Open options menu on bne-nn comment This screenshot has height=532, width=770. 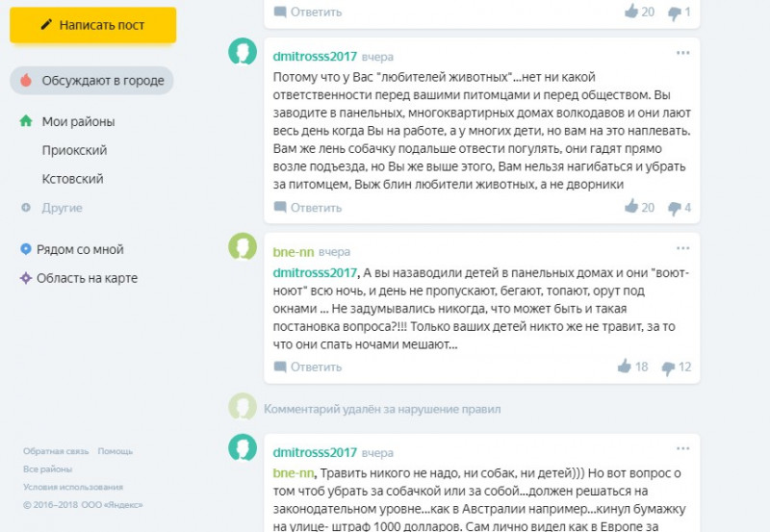pyautogui.click(x=682, y=247)
